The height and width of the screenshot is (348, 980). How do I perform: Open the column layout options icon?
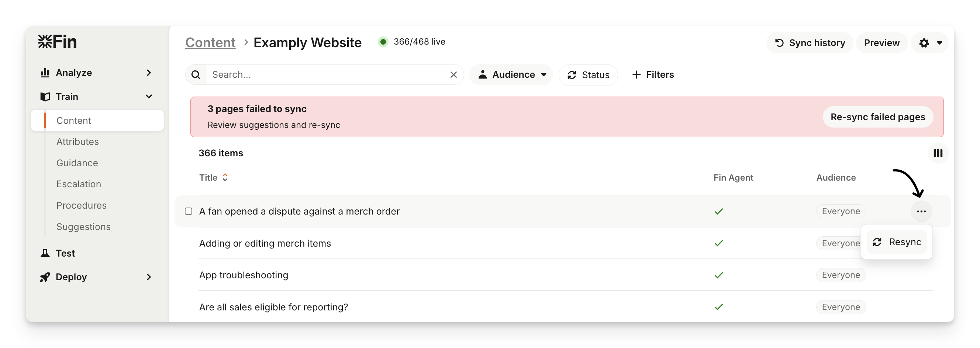[x=938, y=153]
